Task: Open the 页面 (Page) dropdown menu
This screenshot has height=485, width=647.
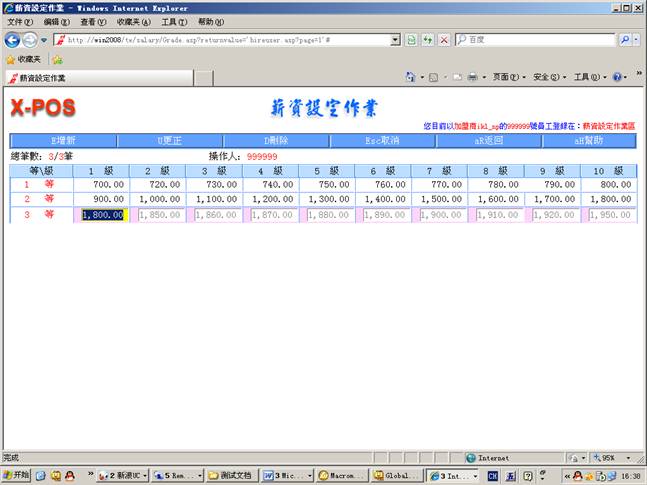Action: coord(509,77)
